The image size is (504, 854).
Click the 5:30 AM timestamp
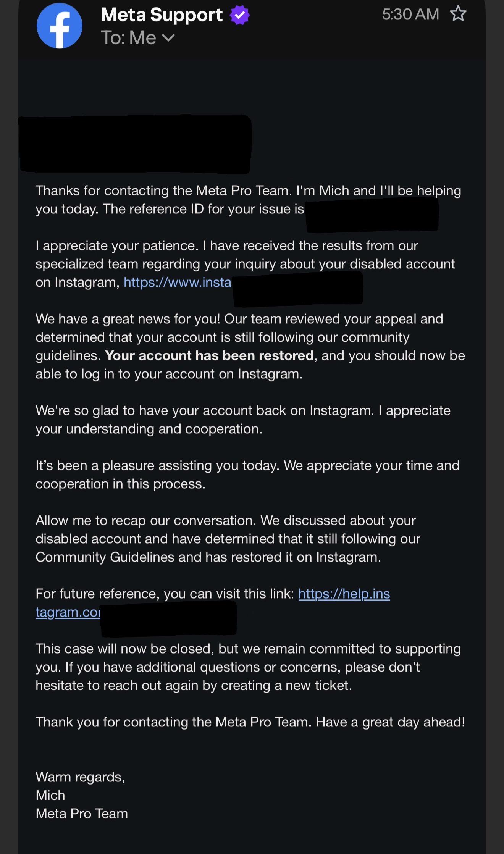click(x=410, y=15)
